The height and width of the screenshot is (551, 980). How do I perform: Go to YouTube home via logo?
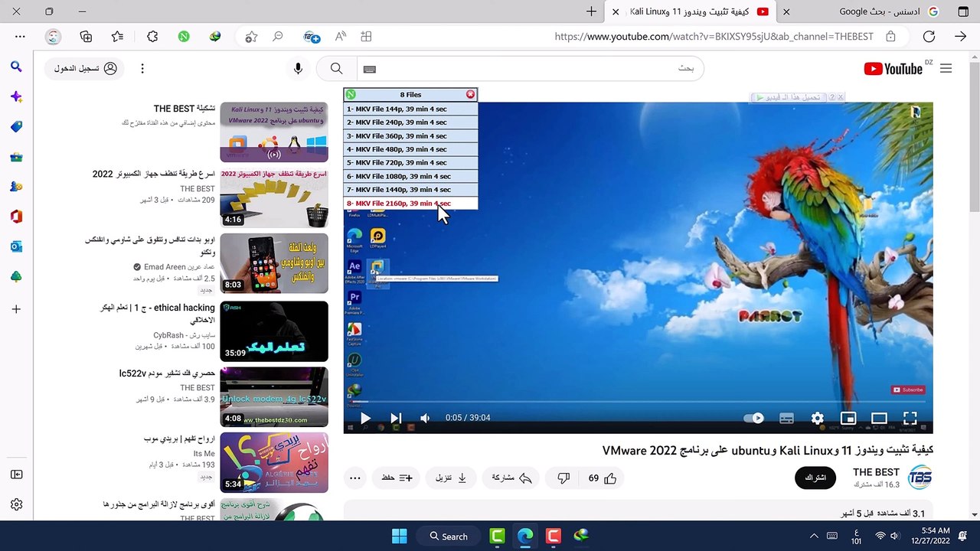click(893, 69)
